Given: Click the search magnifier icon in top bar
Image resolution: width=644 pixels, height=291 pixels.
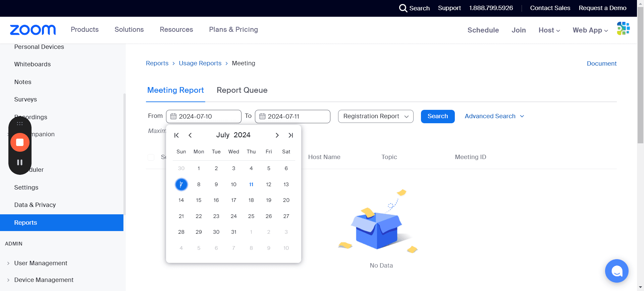Looking at the screenshot, I should (x=403, y=8).
